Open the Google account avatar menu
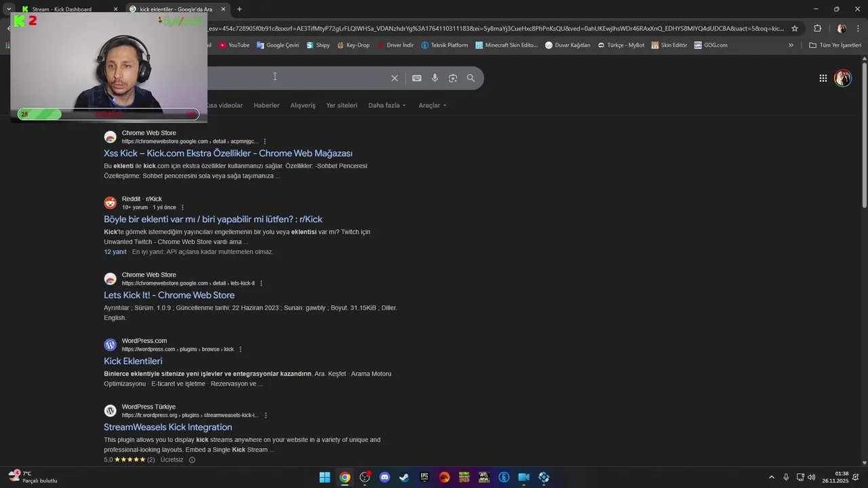This screenshot has height=488, width=868. pos(843,78)
